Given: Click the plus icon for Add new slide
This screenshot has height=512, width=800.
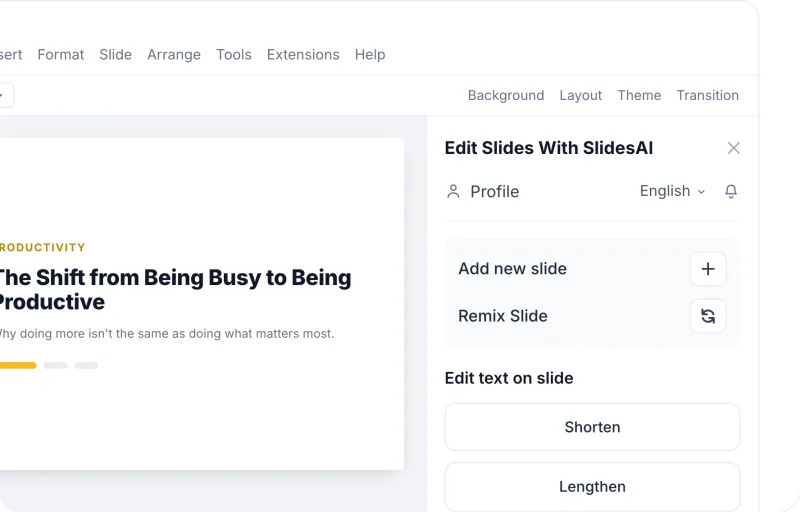Looking at the screenshot, I should pyautogui.click(x=708, y=269).
